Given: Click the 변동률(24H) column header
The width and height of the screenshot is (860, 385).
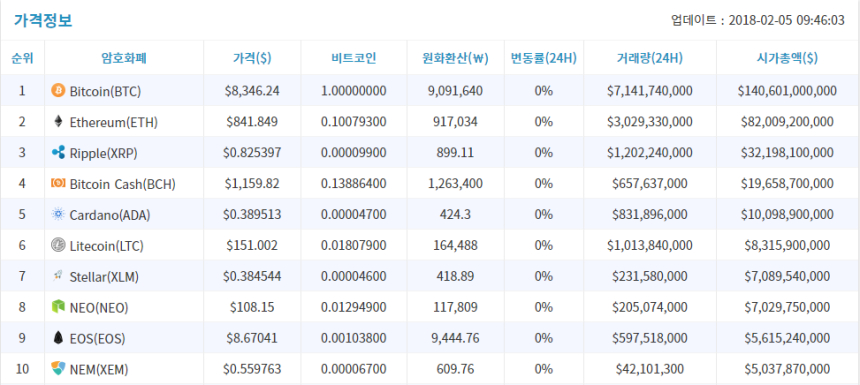Looking at the screenshot, I should (544, 58).
